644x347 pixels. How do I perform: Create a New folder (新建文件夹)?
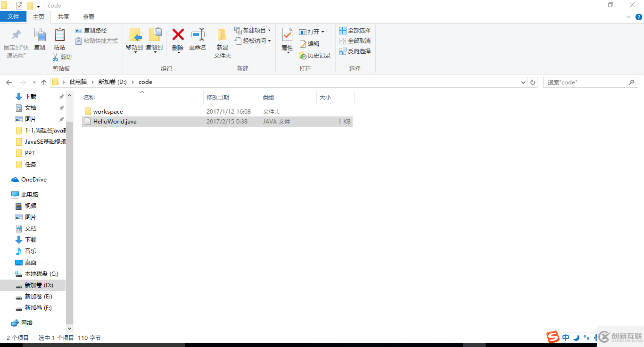click(x=223, y=43)
